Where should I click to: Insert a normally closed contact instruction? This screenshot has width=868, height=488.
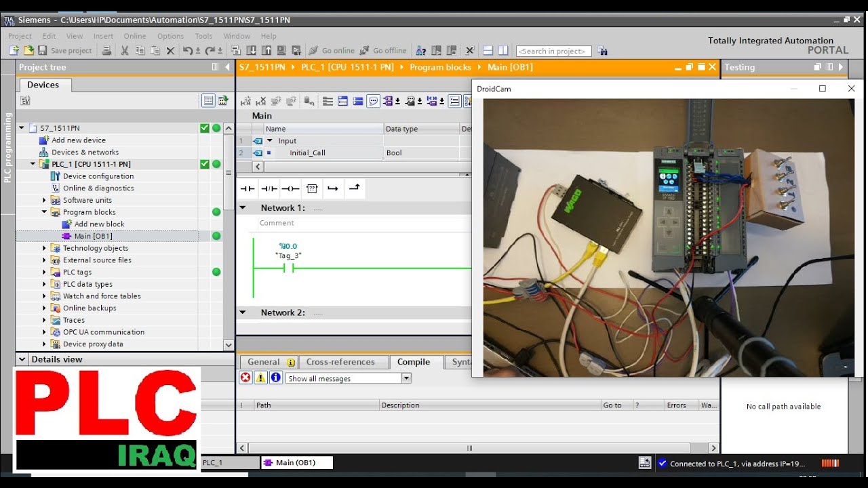coord(269,188)
